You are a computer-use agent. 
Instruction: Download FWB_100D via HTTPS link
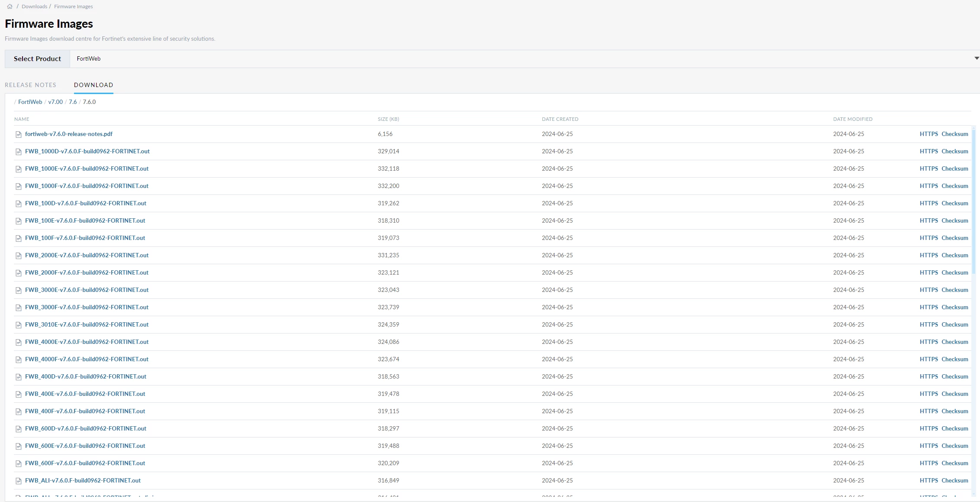pyautogui.click(x=929, y=203)
